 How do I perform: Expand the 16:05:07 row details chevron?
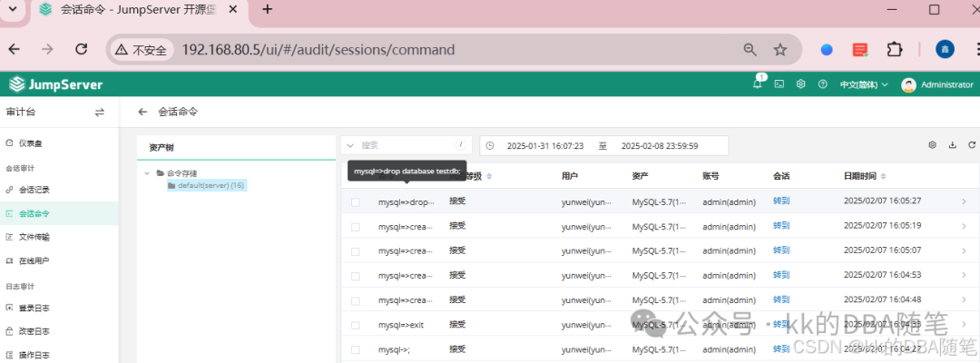[x=964, y=250]
